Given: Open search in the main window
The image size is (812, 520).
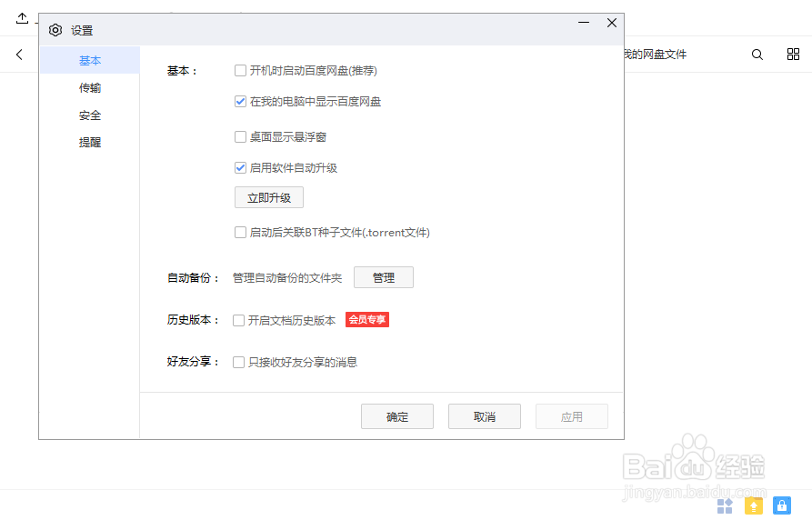Looking at the screenshot, I should click(x=757, y=55).
